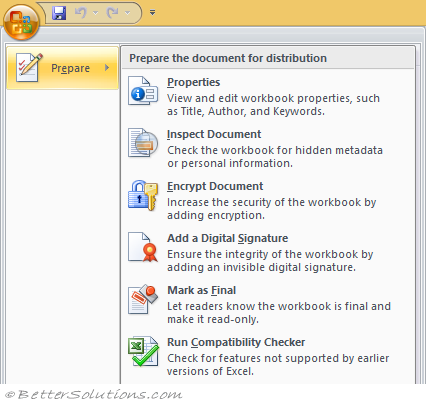426x405 pixels.
Task: Open the Redo history dropdown arrow
Action: click(127, 13)
